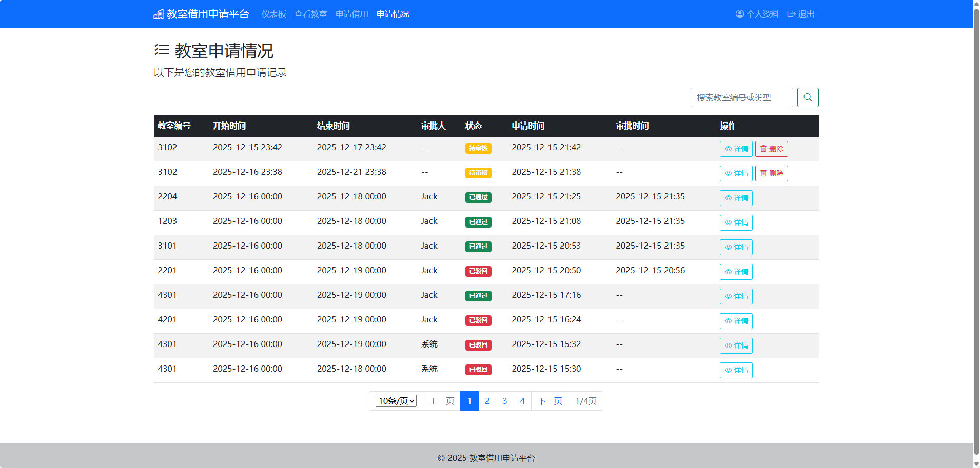
Task: Focus the 搜索教室编号或类型 search field
Action: 741,97
